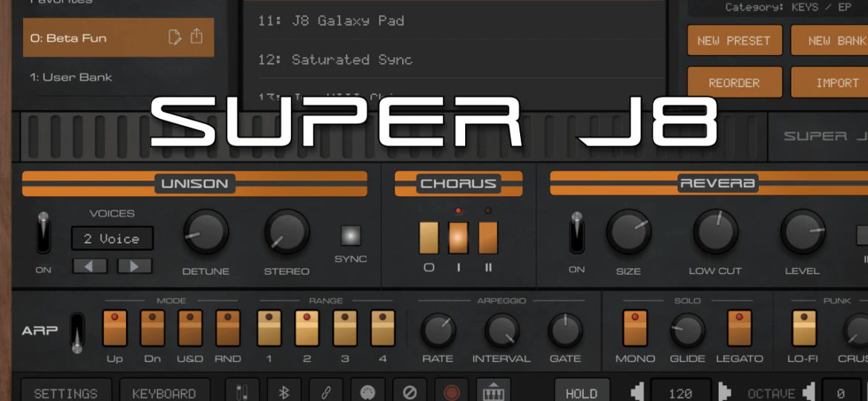Viewport: 868px width, 401px height.
Task: Share the Beta Fun bank
Action: [197, 36]
